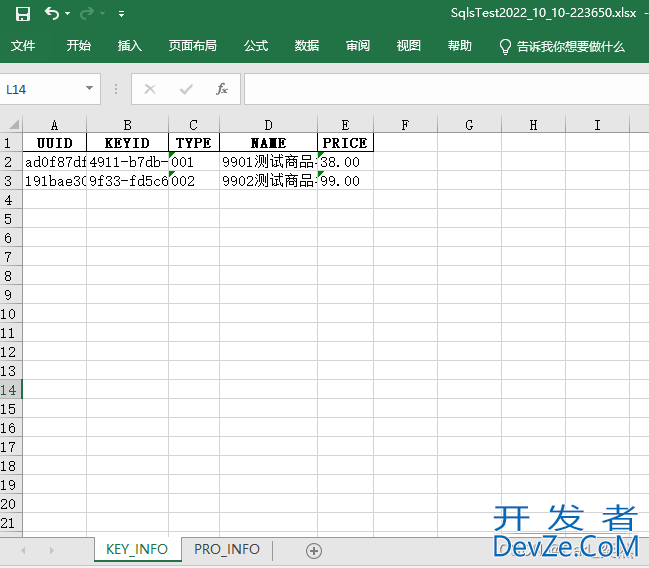Click TYPE cell with value 002
The width and height of the screenshot is (649, 568).
[194, 181]
